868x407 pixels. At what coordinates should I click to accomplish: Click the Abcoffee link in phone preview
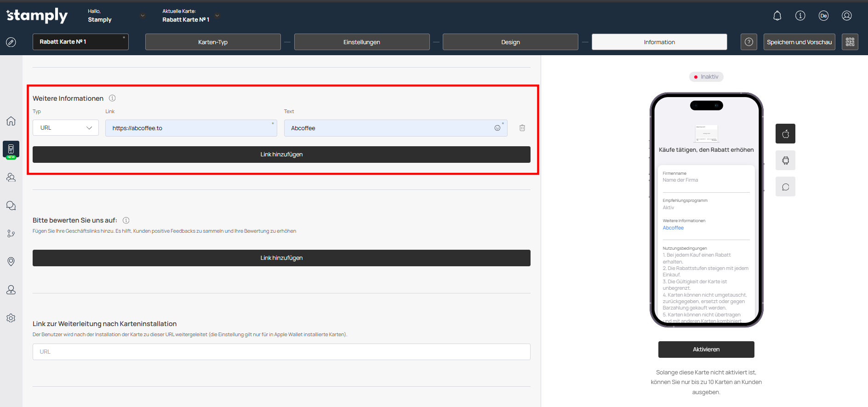(x=673, y=228)
